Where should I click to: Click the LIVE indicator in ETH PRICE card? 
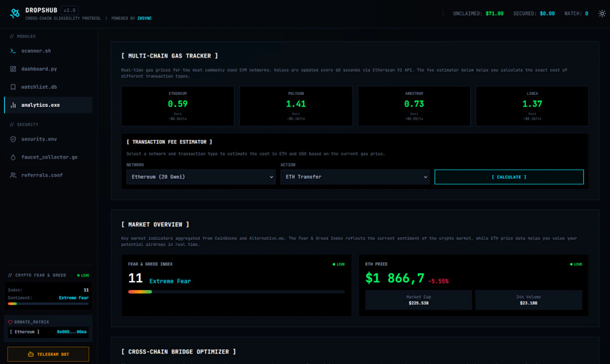click(576, 264)
